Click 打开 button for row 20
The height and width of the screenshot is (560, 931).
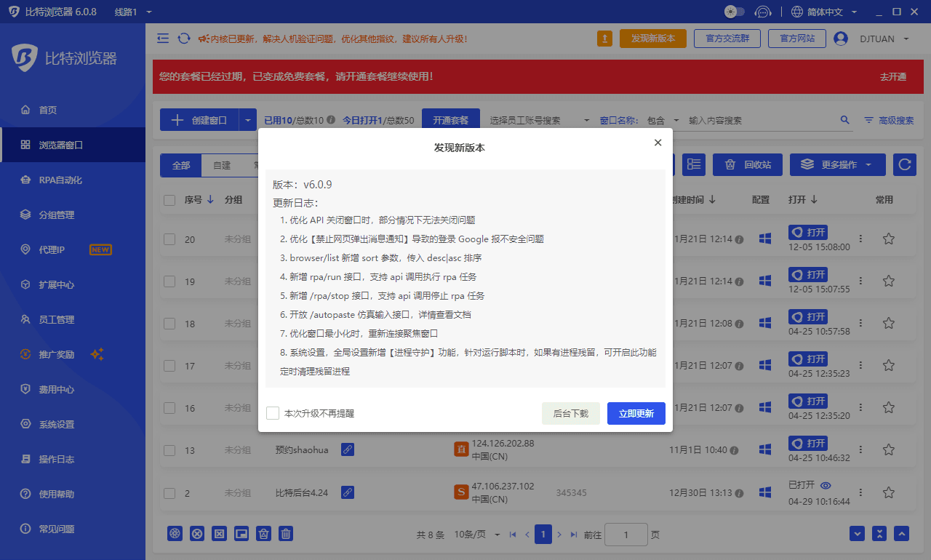coord(808,233)
